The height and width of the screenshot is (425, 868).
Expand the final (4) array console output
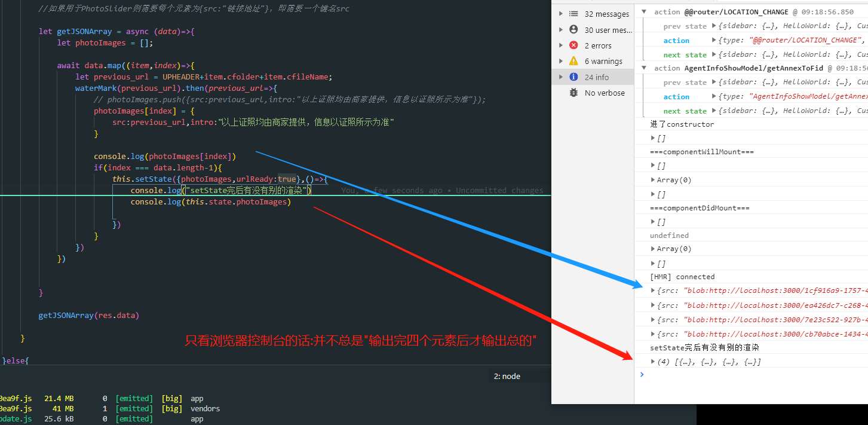coord(653,362)
